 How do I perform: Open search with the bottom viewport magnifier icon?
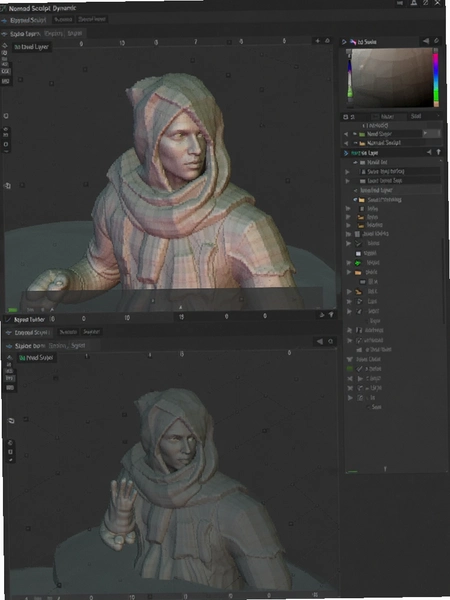click(331, 341)
